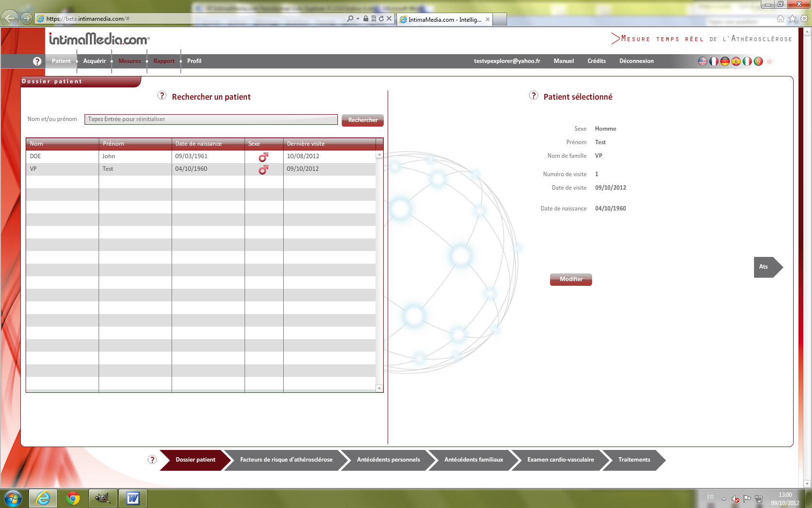Open help icon beside Rechercher un patient

[x=162, y=96]
